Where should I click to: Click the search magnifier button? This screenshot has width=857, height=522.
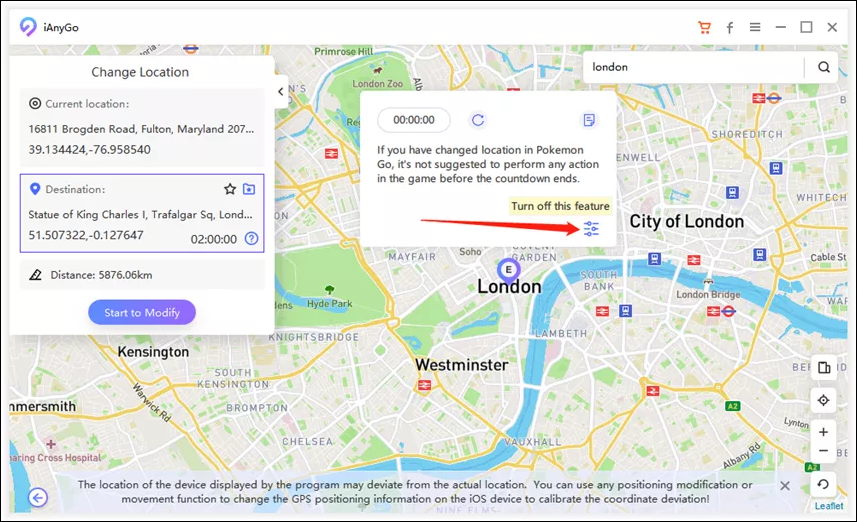pyautogui.click(x=824, y=67)
